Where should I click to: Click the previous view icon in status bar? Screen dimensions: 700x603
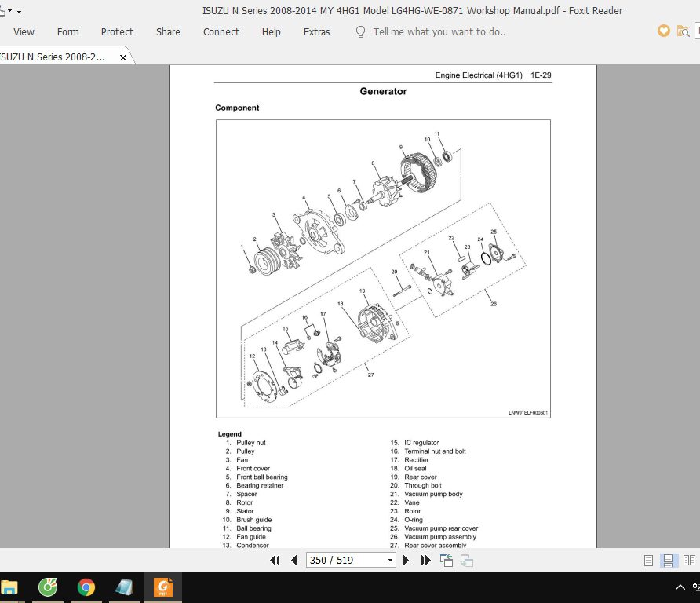point(447,560)
